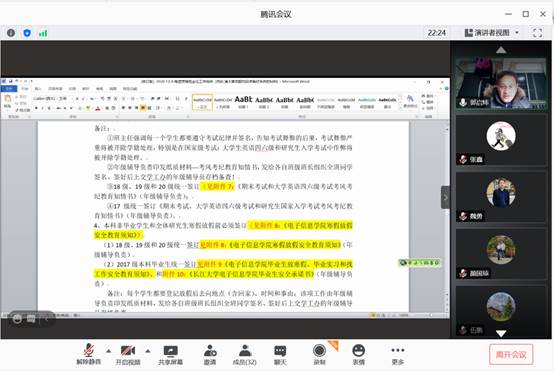Open the share screen option
Image resolution: width=554 pixels, height=372 pixels.
tap(170, 355)
